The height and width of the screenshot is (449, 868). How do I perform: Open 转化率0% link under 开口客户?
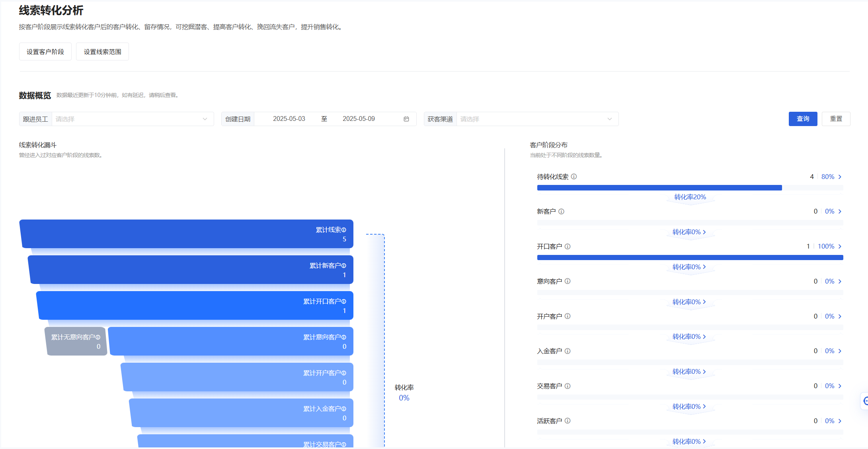(x=689, y=267)
